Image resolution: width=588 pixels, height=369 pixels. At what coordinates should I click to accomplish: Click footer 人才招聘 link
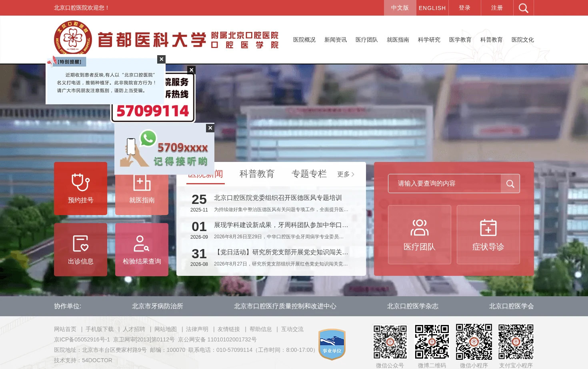coord(134,329)
